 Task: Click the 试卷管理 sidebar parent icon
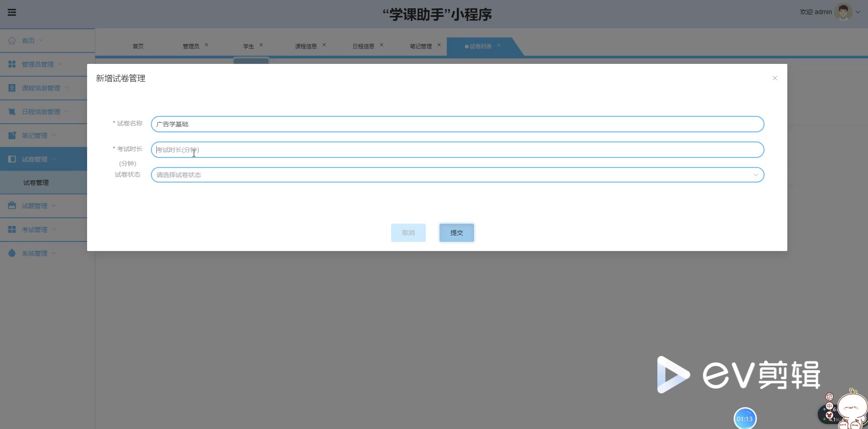coord(12,159)
